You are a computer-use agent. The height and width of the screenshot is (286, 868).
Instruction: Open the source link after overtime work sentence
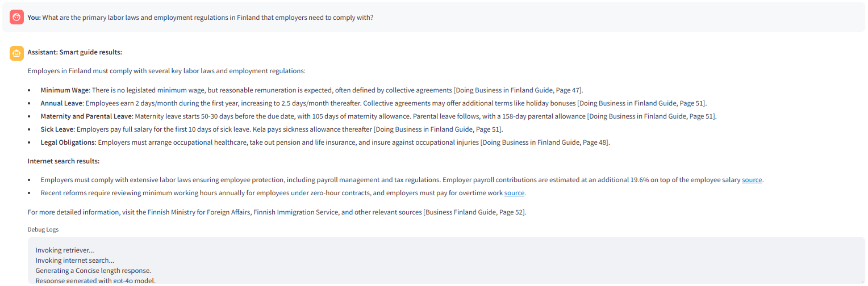[514, 193]
